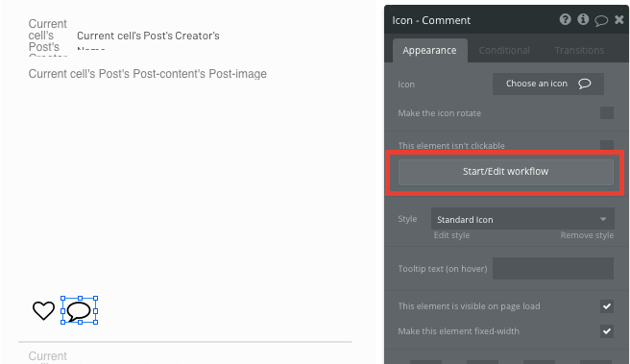
Task: Click the Tooltip text input field
Action: (x=553, y=268)
